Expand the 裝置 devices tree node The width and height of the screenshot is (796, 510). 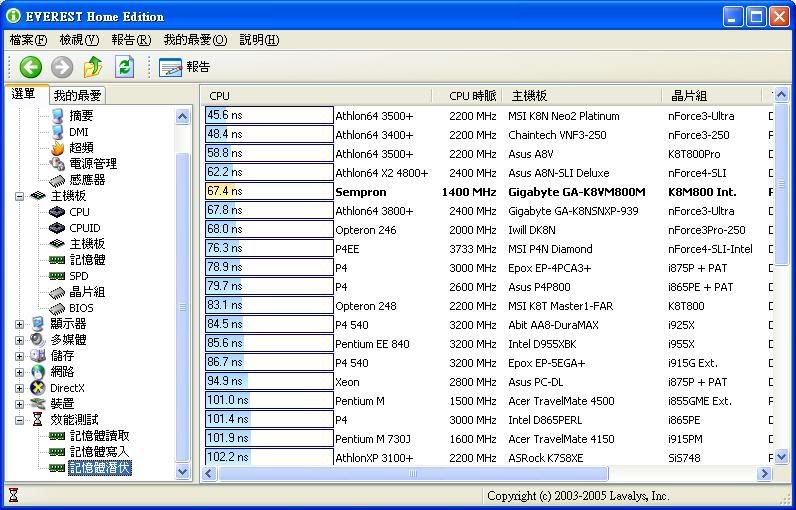tap(19, 404)
